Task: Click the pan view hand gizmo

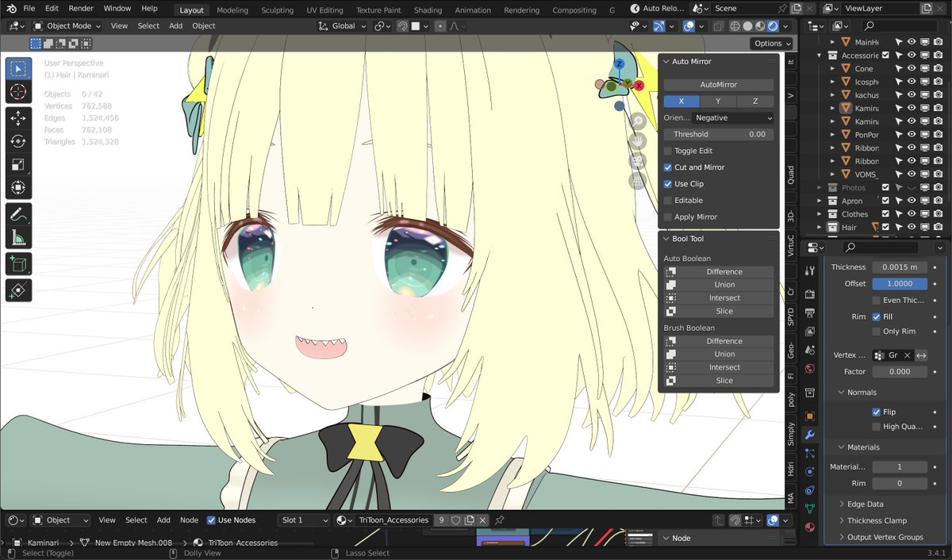Action: [x=639, y=140]
